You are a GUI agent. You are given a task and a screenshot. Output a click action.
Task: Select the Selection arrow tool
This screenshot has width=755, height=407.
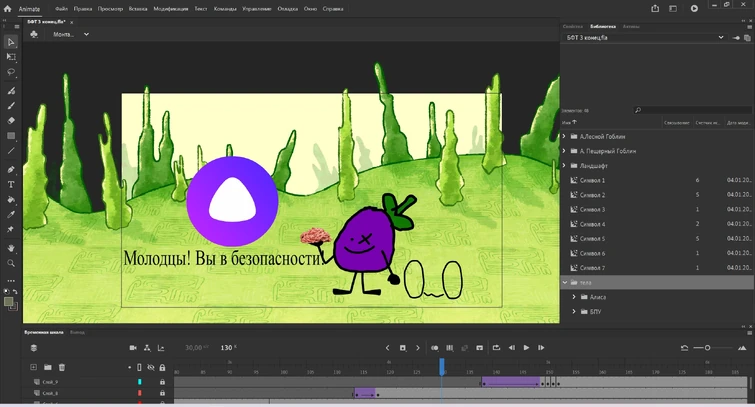tap(11, 42)
